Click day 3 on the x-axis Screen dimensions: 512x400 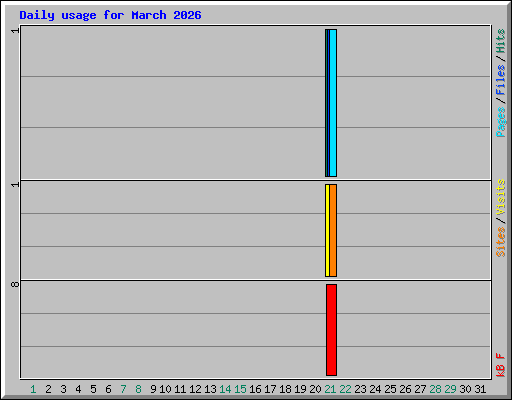(63, 389)
